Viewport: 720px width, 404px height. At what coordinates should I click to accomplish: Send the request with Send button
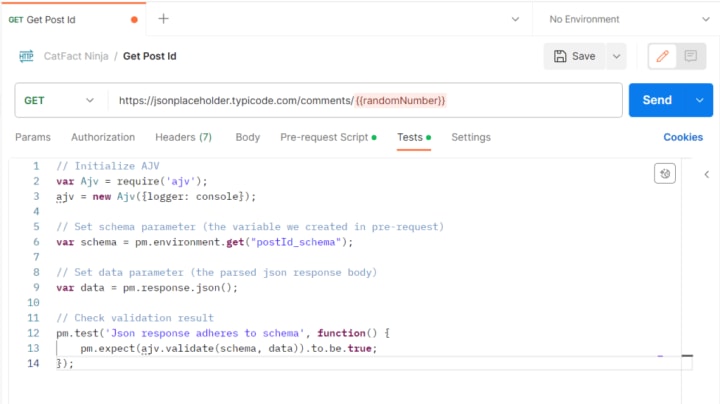pyautogui.click(x=657, y=100)
